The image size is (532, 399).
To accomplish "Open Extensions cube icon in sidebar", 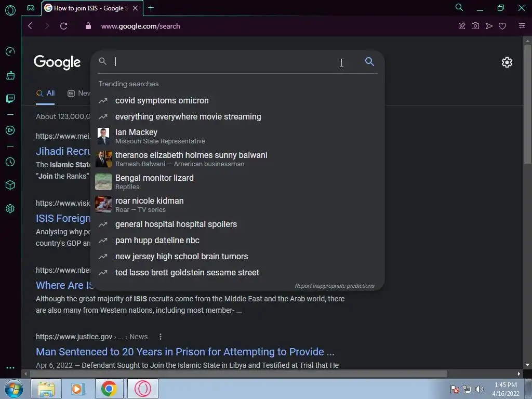I will [10, 185].
